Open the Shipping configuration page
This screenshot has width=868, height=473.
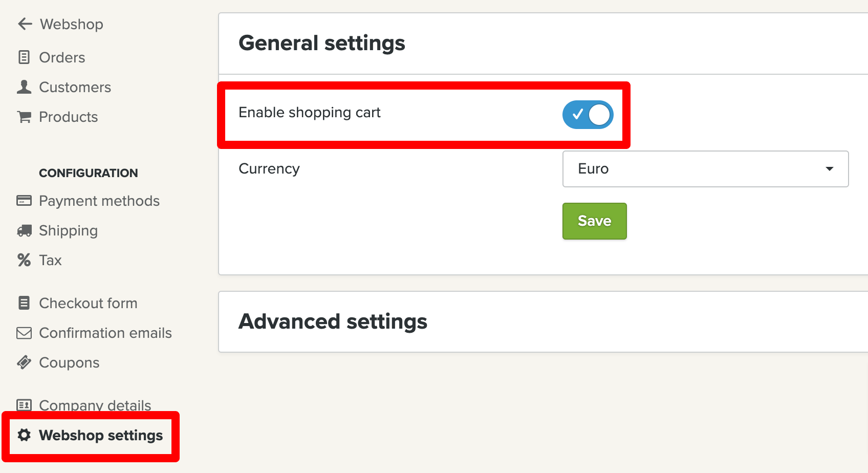68,231
